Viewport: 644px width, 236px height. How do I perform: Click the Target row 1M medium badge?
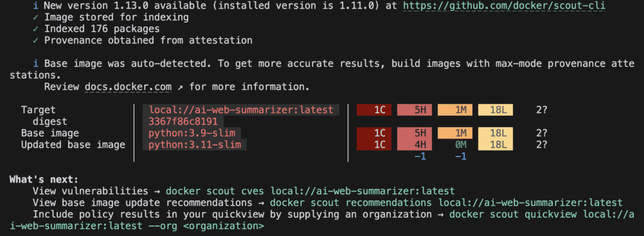tap(455, 110)
